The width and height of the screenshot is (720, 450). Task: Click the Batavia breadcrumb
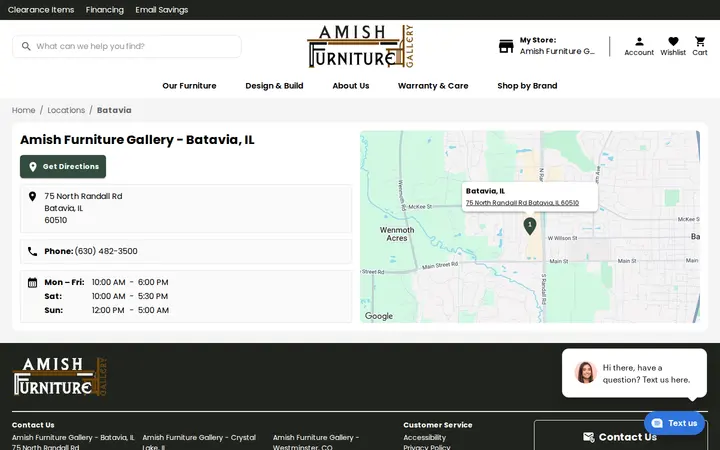click(x=114, y=110)
